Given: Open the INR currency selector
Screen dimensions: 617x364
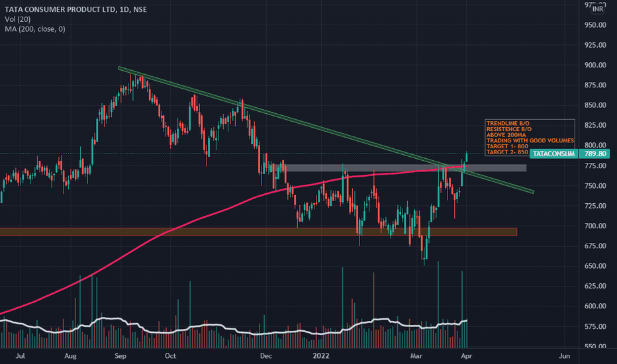Looking at the screenshot, I should point(598,9).
